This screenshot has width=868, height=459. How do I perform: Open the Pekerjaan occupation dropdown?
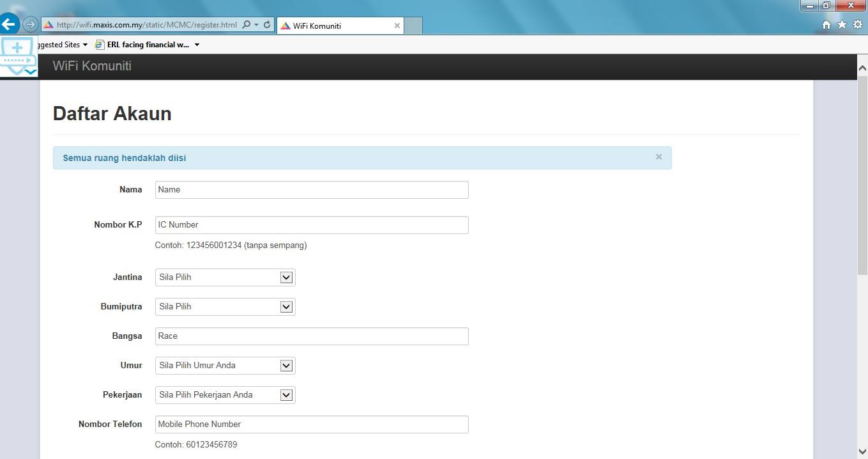[225, 395]
